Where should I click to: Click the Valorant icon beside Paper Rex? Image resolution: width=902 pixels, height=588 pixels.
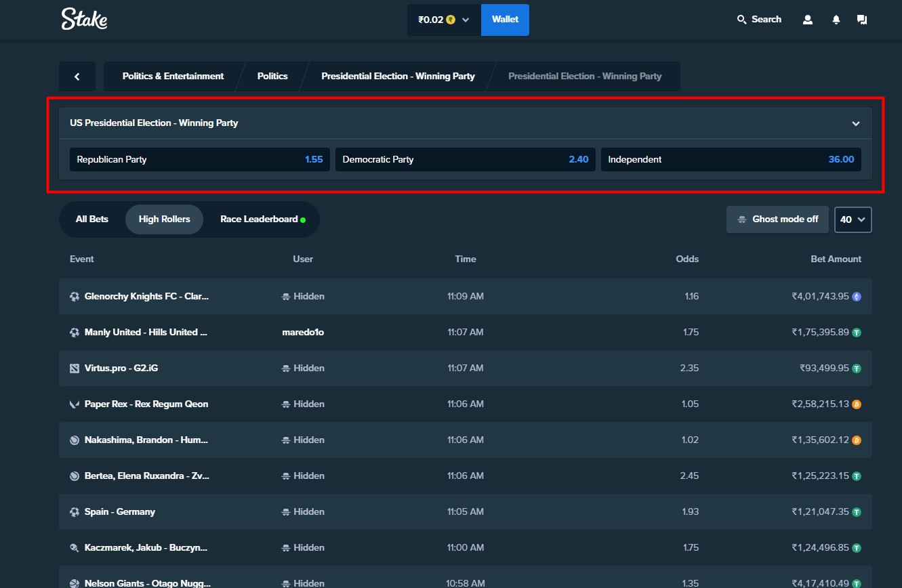click(x=75, y=404)
